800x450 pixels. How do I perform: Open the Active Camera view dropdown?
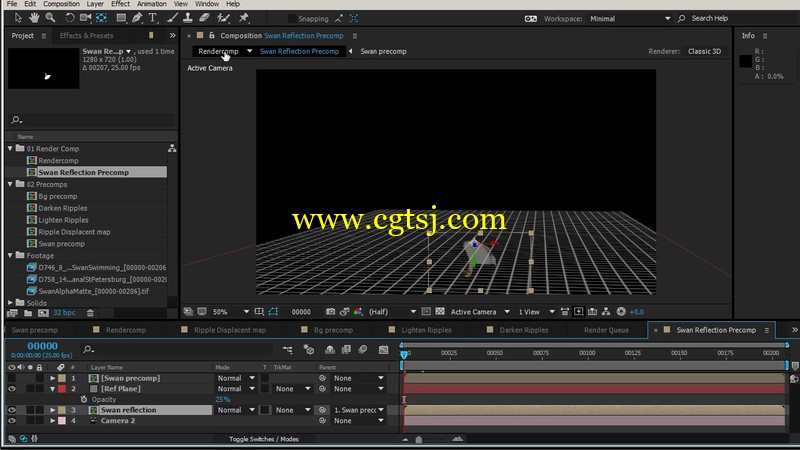click(480, 311)
